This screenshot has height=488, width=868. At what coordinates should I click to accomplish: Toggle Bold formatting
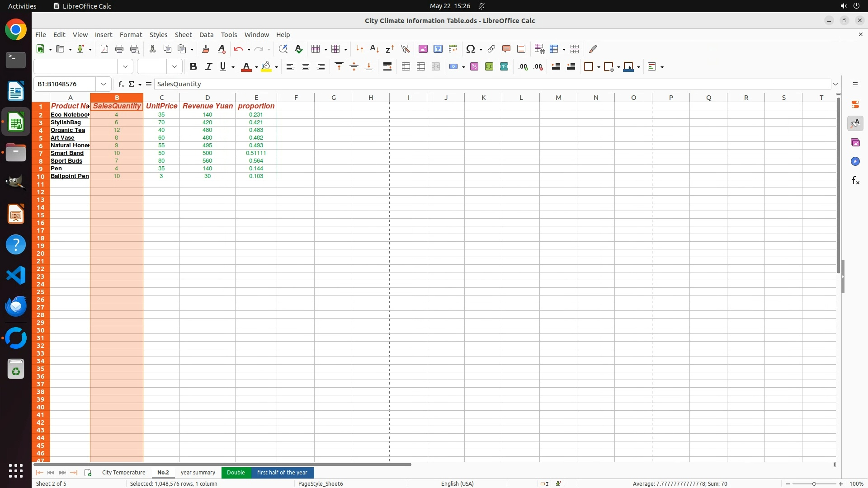[193, 67]
